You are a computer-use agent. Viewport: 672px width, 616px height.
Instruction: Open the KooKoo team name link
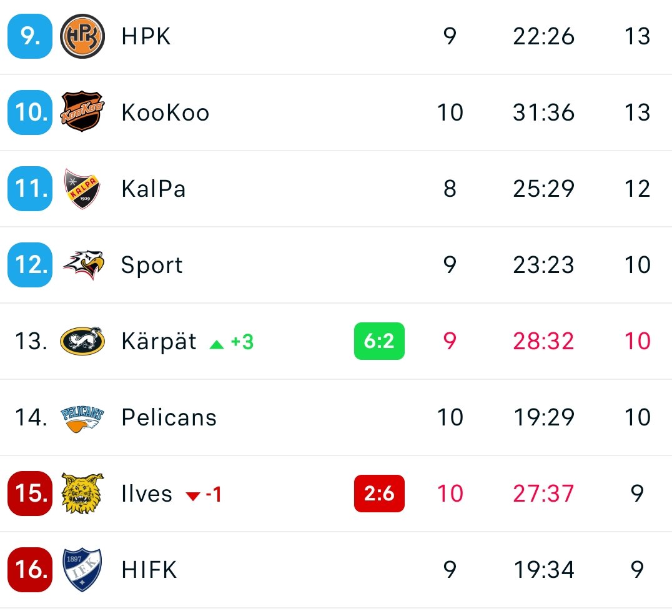(165, 112)
